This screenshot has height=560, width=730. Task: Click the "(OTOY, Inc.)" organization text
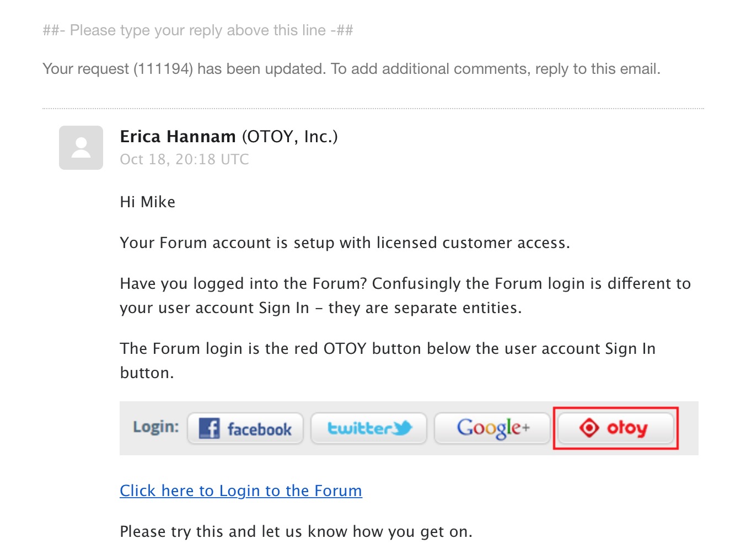coord(289,136)
